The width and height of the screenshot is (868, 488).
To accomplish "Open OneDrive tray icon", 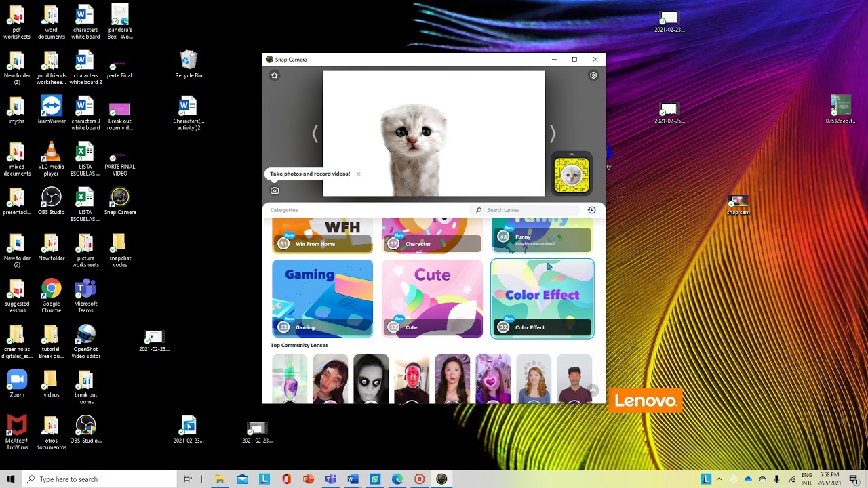I will pyautogui.click(x=748, y=479).
